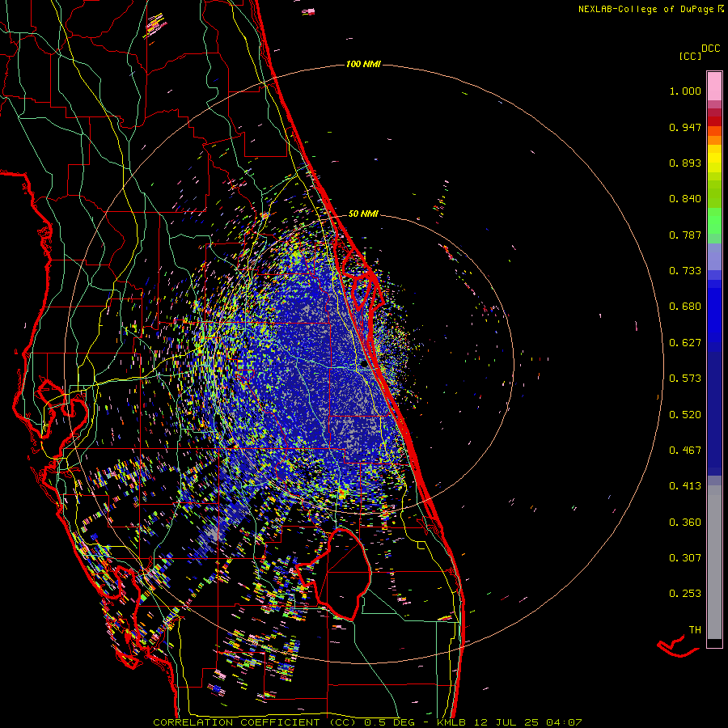This screenshot has width=728, height=728.
Task: Click the 0.573 scale value
Action: pos(685,379)
